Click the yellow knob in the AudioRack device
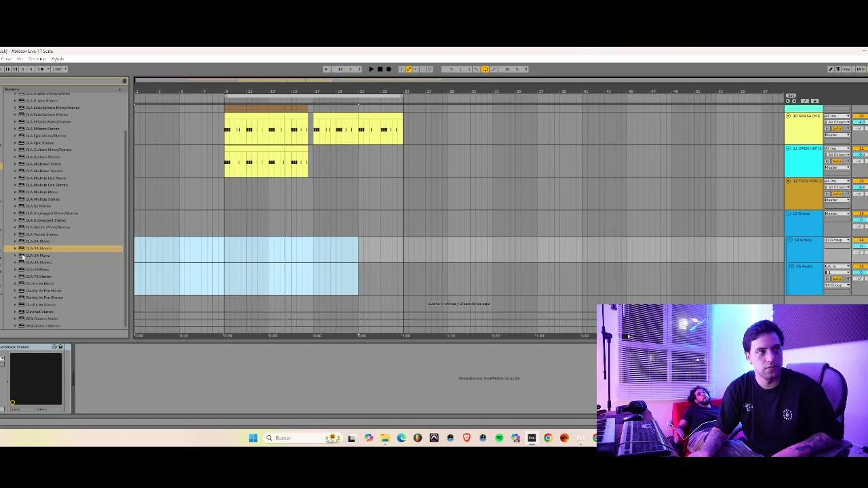The height and width of the screenshot is (488, 868). pos(12,403)
